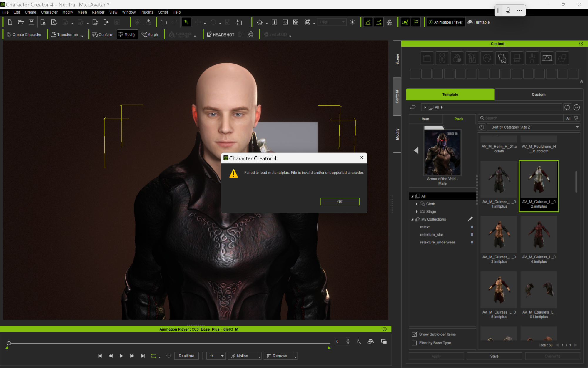Open the Mesh menu
The image size is (588, 368).
82,12
